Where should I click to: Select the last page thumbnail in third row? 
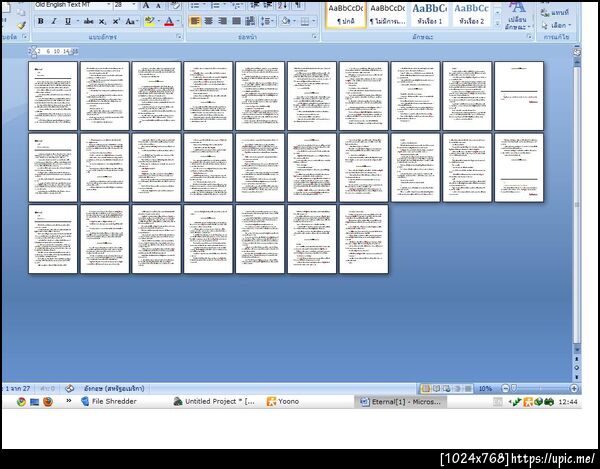[x=364, y=239]
